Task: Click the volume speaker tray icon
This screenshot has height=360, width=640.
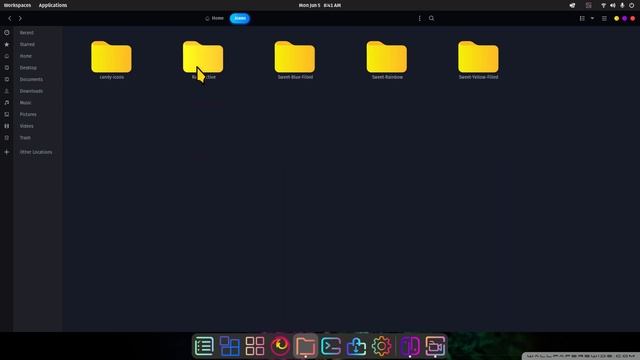Action: tap(613, 5)
